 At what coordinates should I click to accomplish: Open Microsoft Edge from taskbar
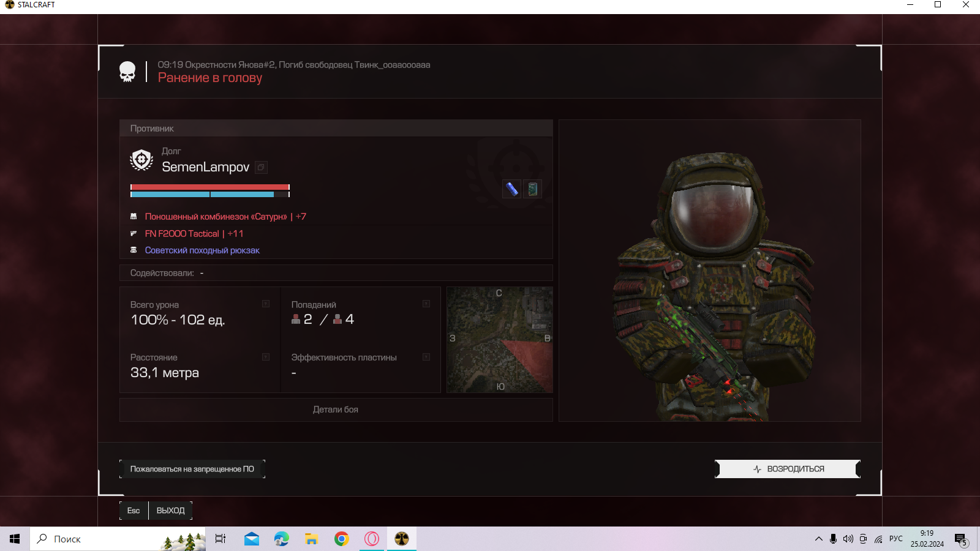[281, 539]
